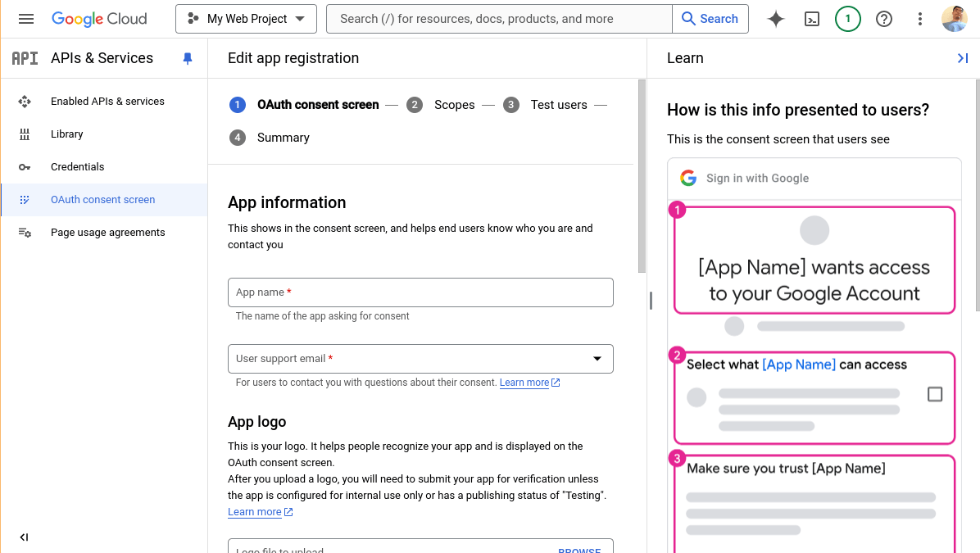This screenshot has width=980, height=553.
Task: Click the OAuth consent screen sidebar icon
Action: point(25,200)
